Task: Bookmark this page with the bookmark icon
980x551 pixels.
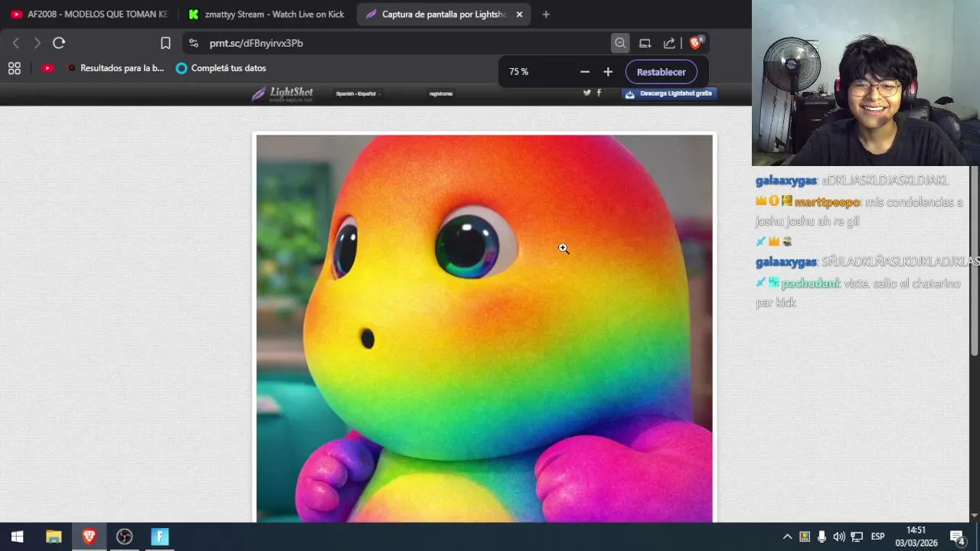Action: click(x=165, y=43)
